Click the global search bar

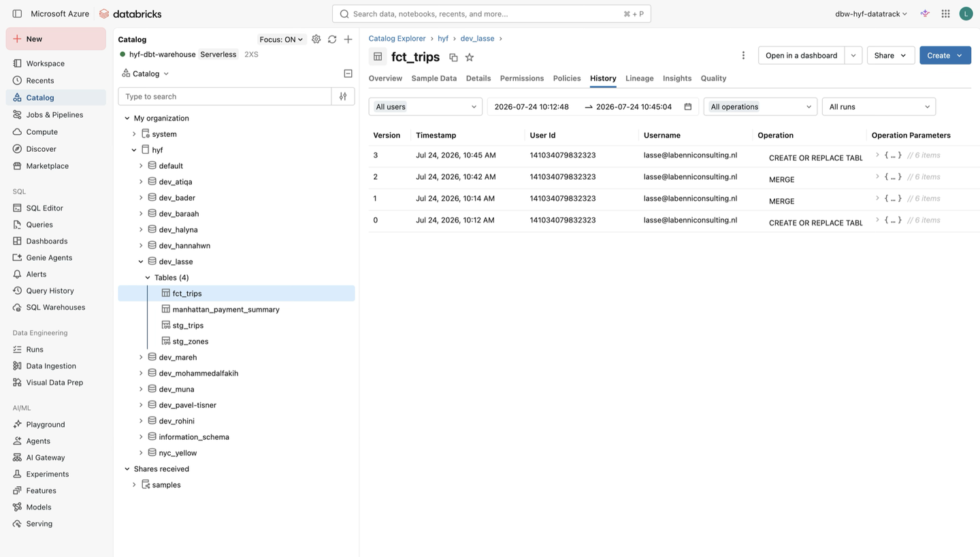click(491, 14)
